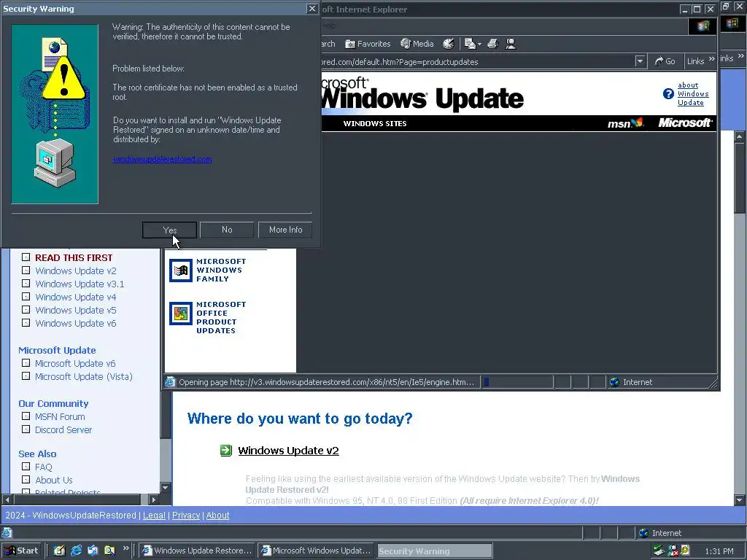Click the Windows flag throbber in IE window
The width and height of the screenshot is (747, 560).
(703, 26)
